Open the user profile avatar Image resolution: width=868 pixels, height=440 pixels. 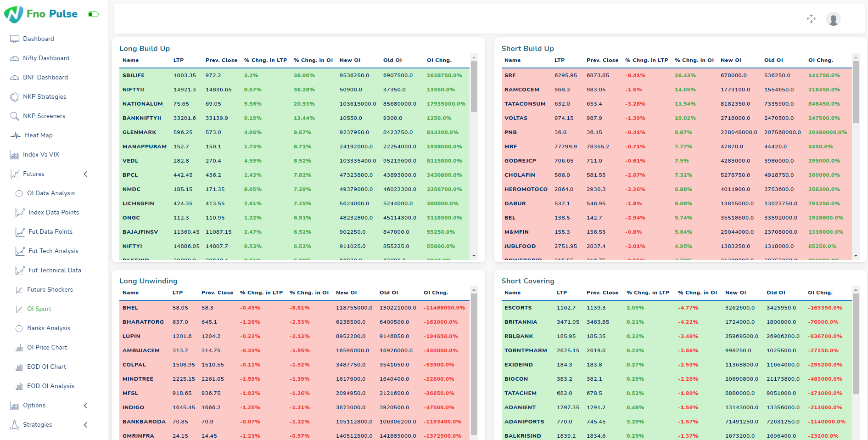(x=833, y=19)
